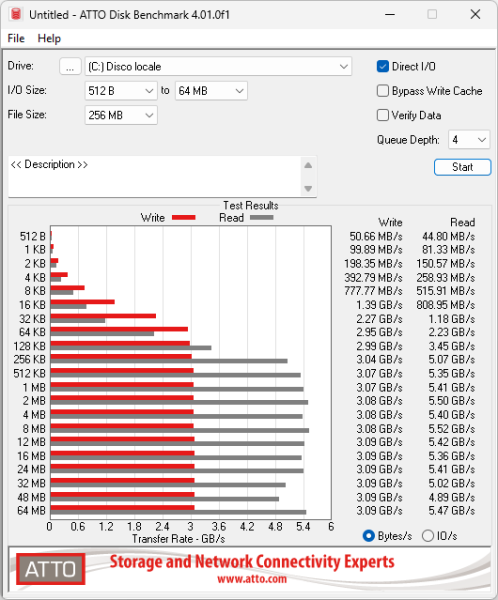Select the Bytes/s radio button
Viewport: 498px width, 600px height.
coord(368,536)
